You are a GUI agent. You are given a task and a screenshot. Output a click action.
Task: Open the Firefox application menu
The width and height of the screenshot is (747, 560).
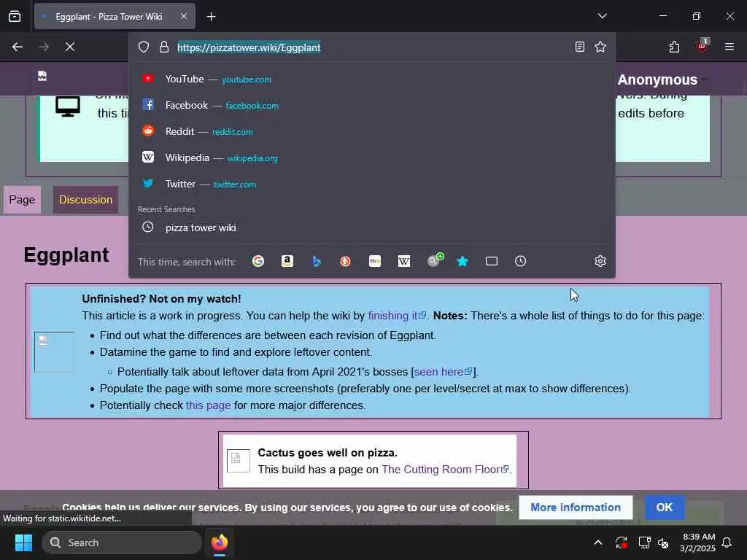click(x=729, y=47)
